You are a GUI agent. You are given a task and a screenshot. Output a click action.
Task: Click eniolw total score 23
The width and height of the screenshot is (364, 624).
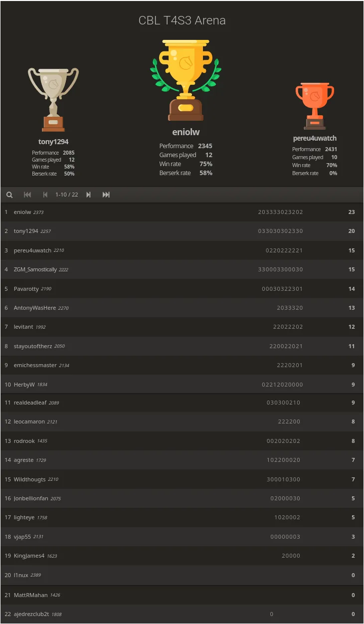pos(352,212)
